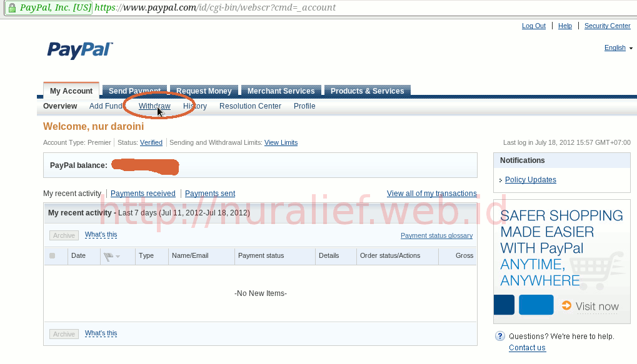Switch to the Request Money tab

click(204, 91)
